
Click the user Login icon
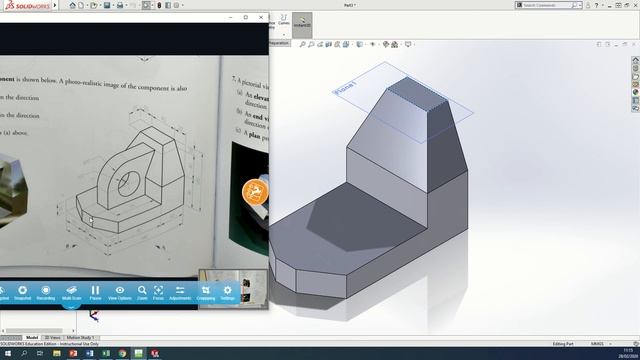588,5
